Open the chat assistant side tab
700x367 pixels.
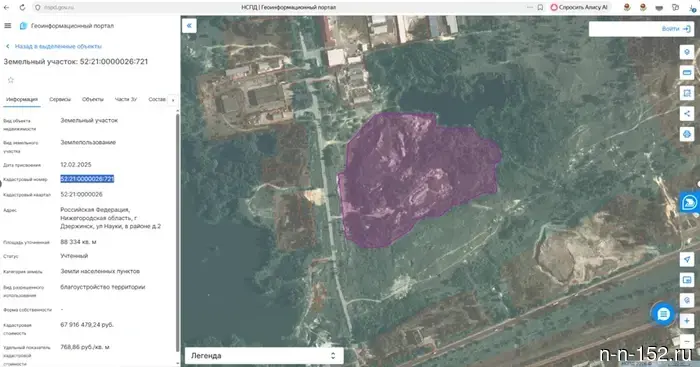pos(690,203)
